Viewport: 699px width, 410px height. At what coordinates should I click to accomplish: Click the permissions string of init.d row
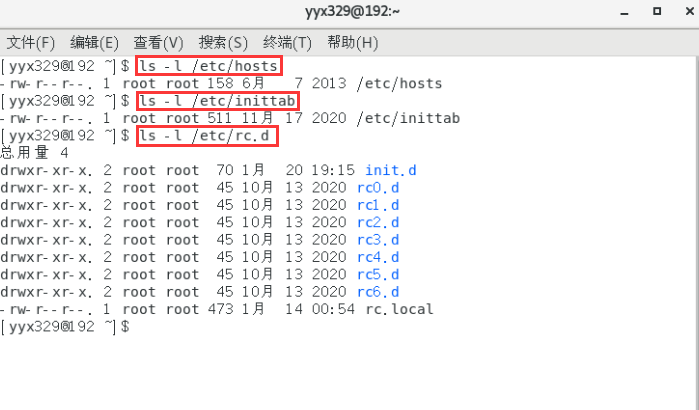(46, 170)
